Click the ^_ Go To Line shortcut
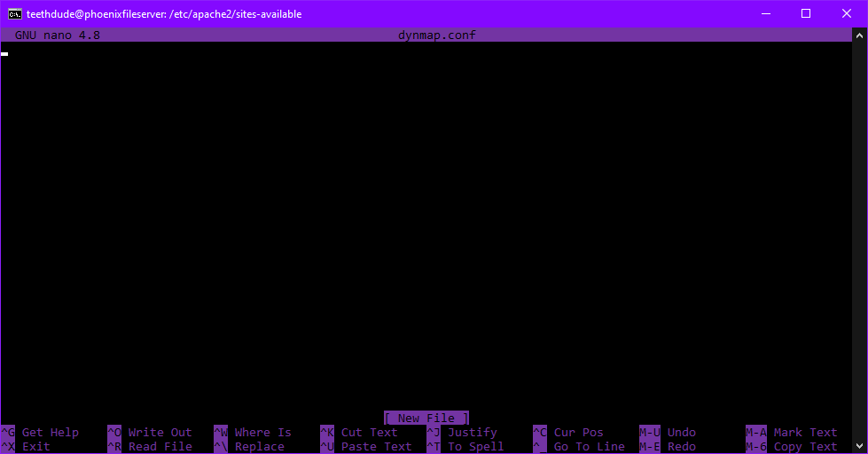 tap(578, 446)
